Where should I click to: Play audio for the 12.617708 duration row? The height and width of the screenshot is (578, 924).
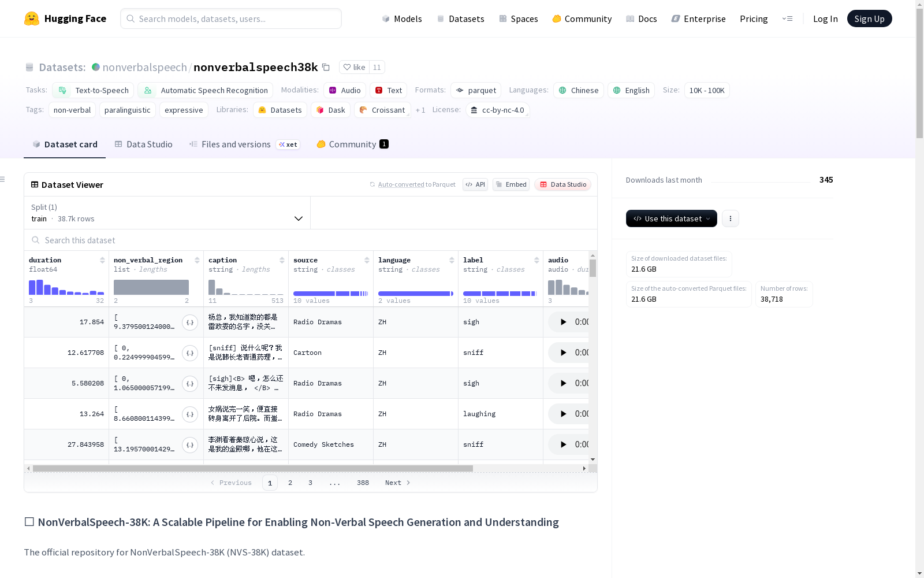tap(563, 353)
